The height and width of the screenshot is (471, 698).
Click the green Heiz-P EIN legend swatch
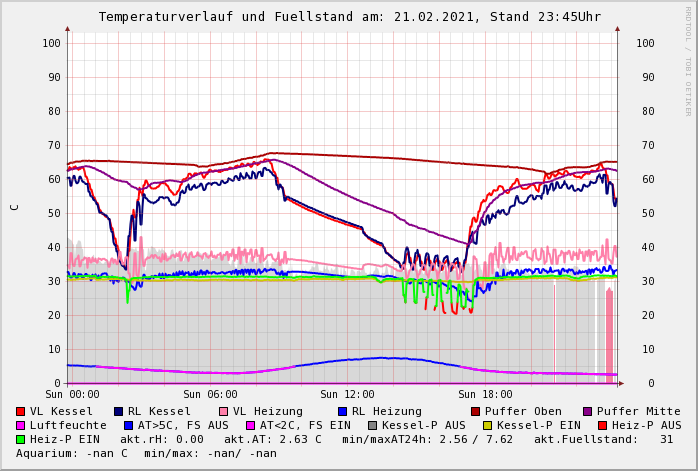tap(21, 439)
